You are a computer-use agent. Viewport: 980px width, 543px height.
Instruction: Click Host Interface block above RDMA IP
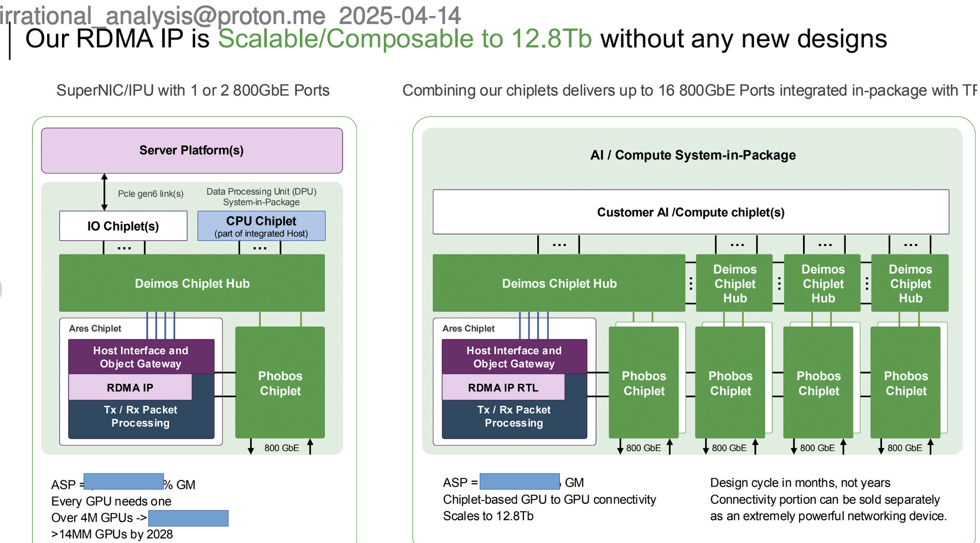tap(141, 357)
